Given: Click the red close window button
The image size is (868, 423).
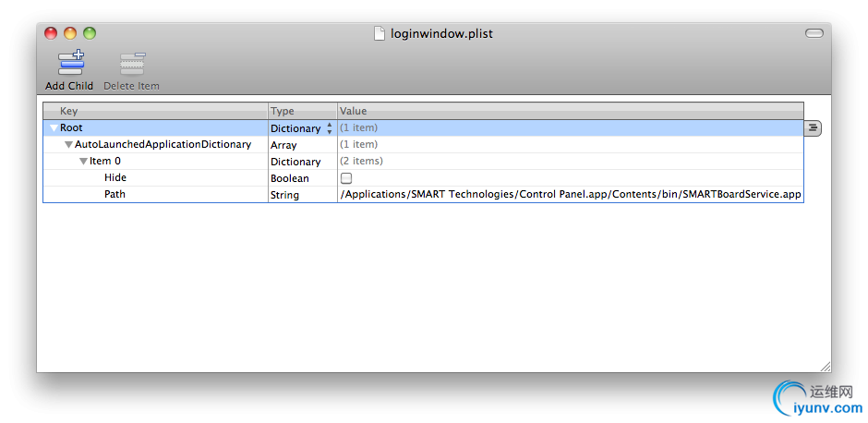Looking at the screenshot, I should coord(51,33).
